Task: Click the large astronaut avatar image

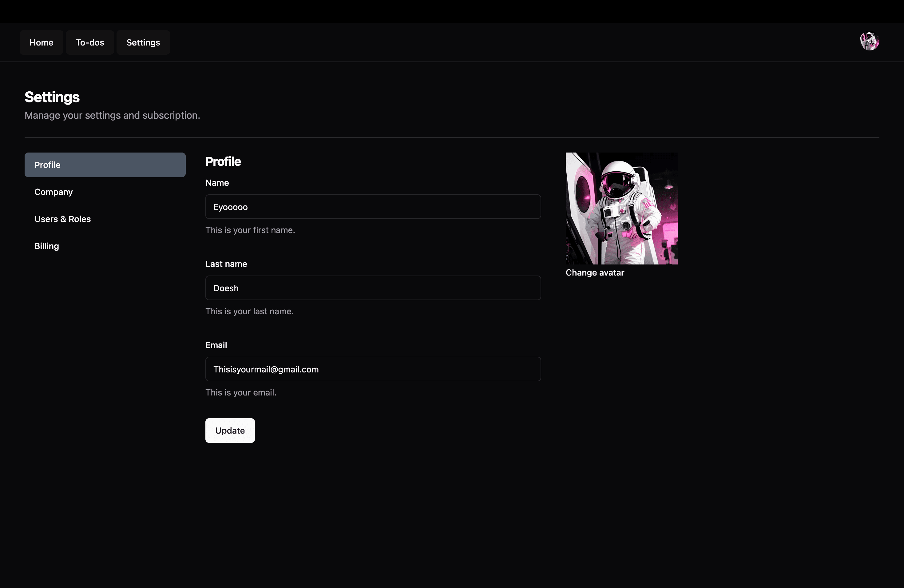Action: pos(621,209)
